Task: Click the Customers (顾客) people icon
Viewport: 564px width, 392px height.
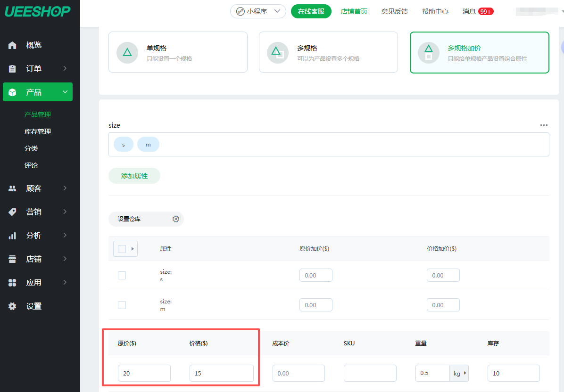Action: [13, 188]
